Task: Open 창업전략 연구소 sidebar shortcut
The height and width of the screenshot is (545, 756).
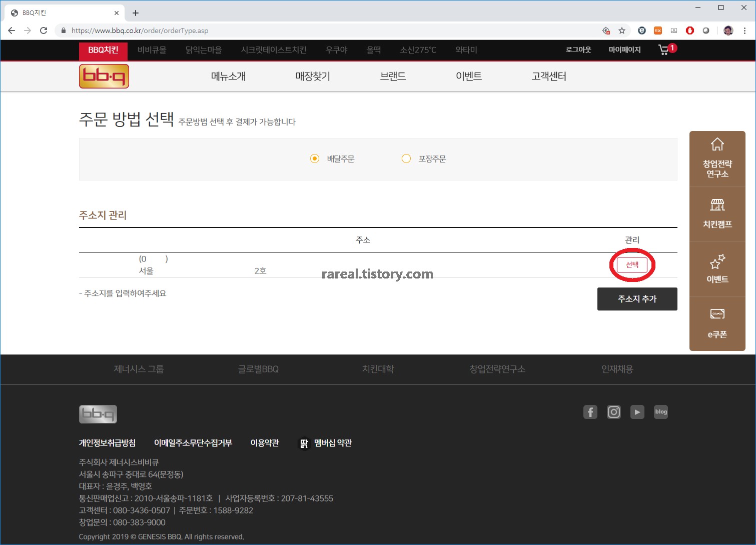Action: click(x=717, y=159)
